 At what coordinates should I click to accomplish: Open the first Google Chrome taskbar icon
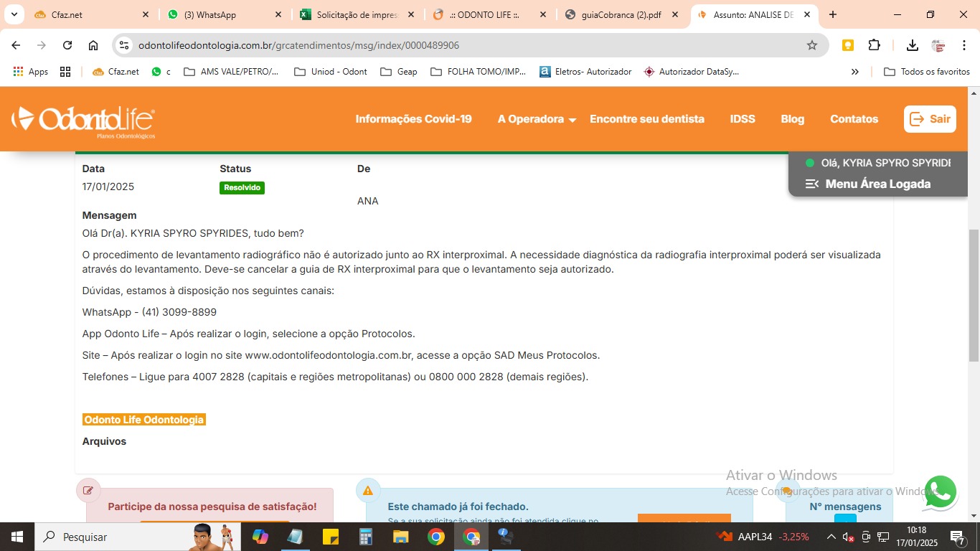point(435,537)
